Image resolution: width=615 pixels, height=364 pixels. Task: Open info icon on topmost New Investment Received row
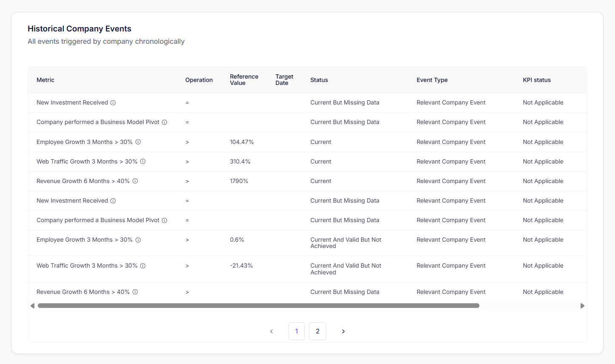tap(113, 103)
